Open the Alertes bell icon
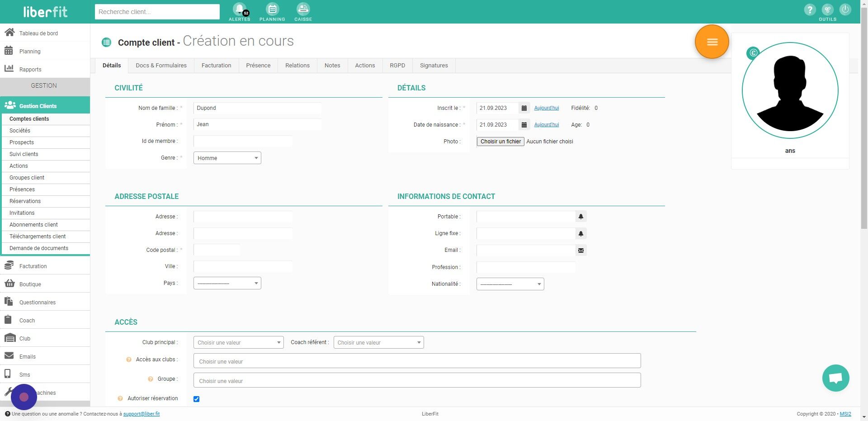868x421 pixels. [240, 9]
